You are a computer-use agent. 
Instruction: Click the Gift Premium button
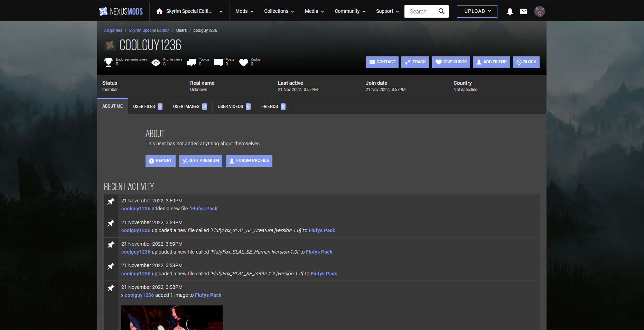(200, 161)
